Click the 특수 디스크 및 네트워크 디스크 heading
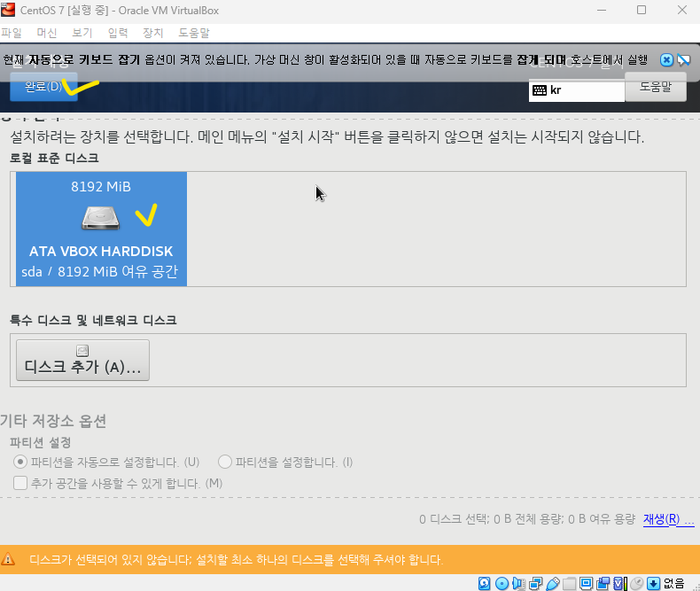The image size is (700, 591). 93,320
